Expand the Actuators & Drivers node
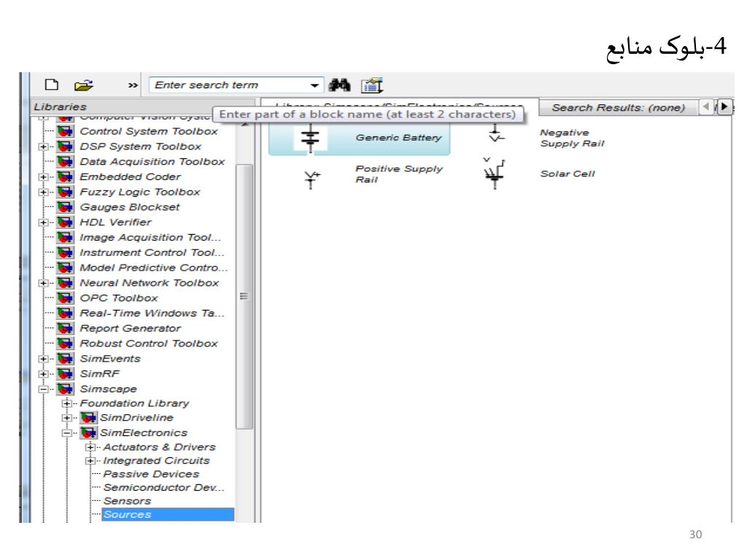Screen dimensions: 747x560 click(90, 447)
